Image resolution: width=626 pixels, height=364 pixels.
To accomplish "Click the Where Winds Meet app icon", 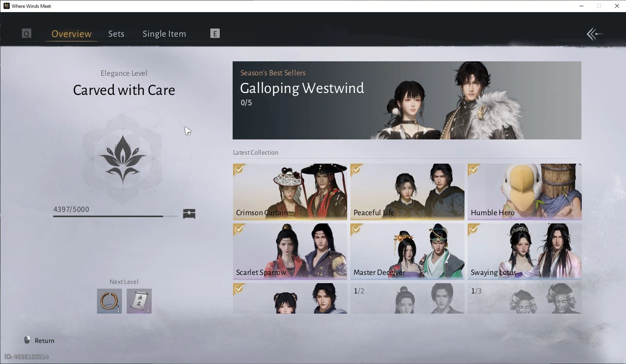I will [x=6, y=6].
